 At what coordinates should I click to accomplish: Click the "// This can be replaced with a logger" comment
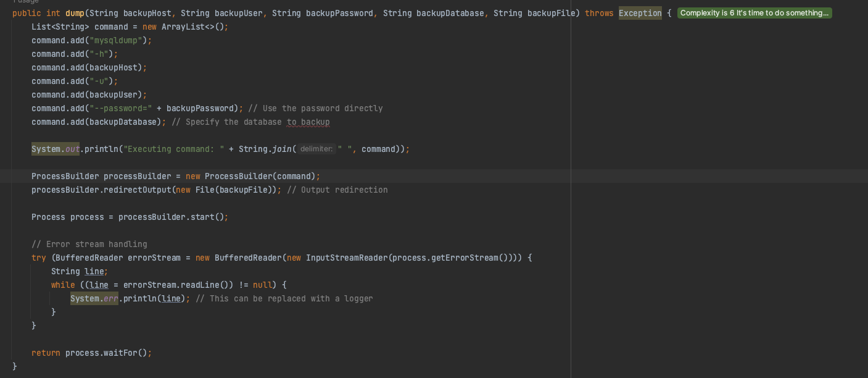284,298
